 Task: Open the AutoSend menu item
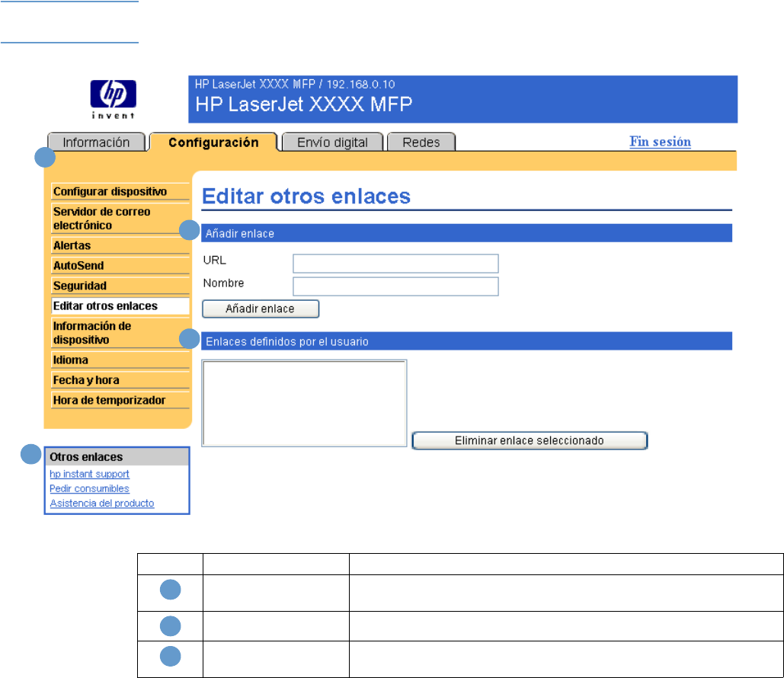pos(120,266)
